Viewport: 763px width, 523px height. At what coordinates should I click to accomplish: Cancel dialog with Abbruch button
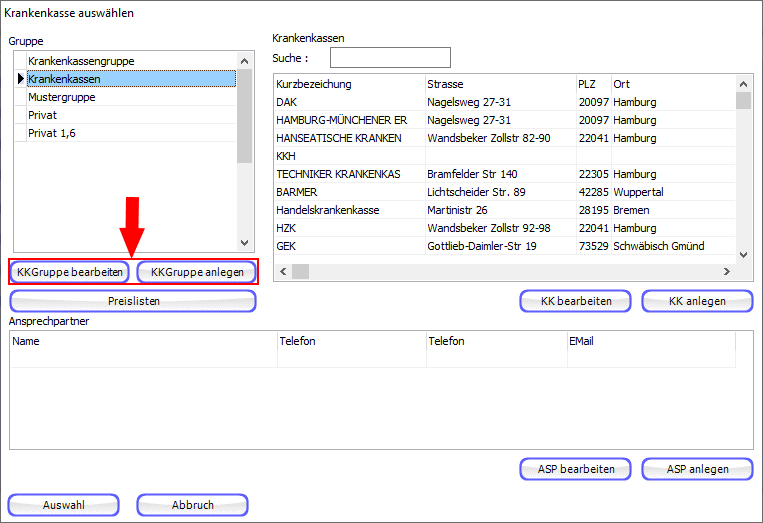192,505
